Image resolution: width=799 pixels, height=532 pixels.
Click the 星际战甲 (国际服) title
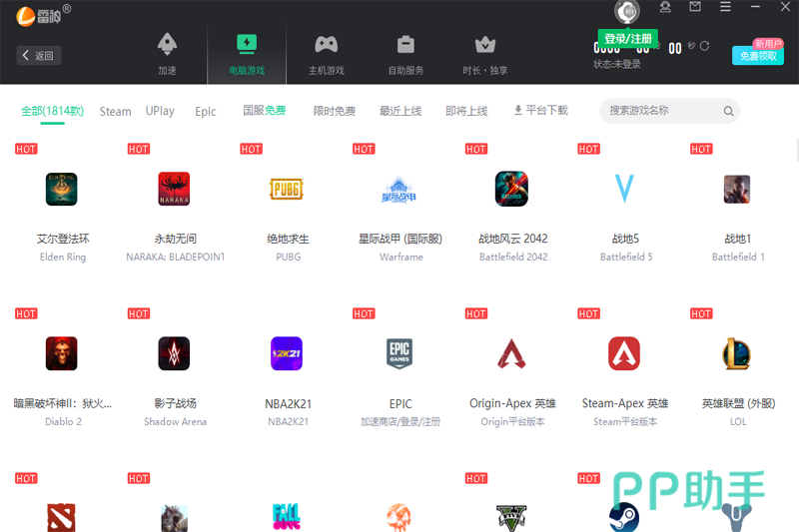[400, 239]
